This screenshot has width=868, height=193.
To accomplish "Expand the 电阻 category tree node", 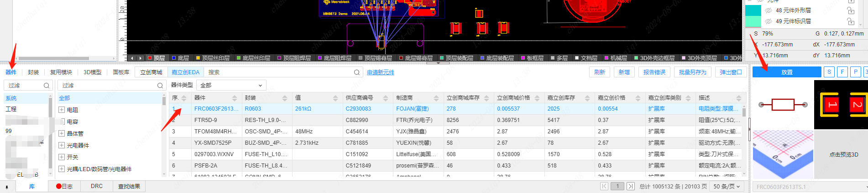I will [62, 110].
